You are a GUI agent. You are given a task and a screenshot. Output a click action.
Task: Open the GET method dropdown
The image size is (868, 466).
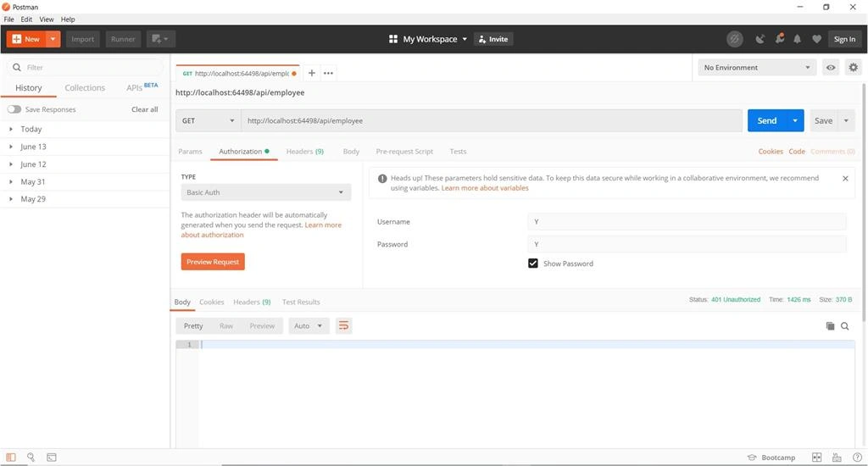[209, 120]
